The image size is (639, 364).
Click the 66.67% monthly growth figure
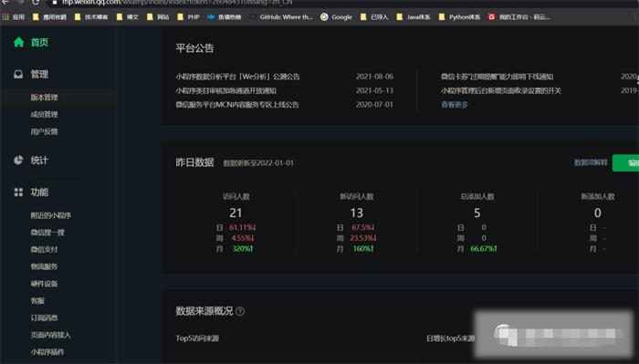483,248
